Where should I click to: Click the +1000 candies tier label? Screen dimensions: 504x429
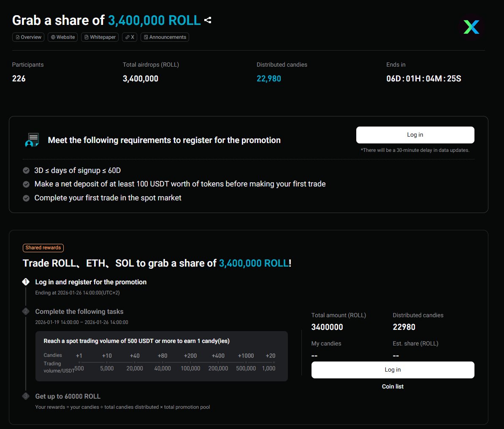click(x=246, y=356)
